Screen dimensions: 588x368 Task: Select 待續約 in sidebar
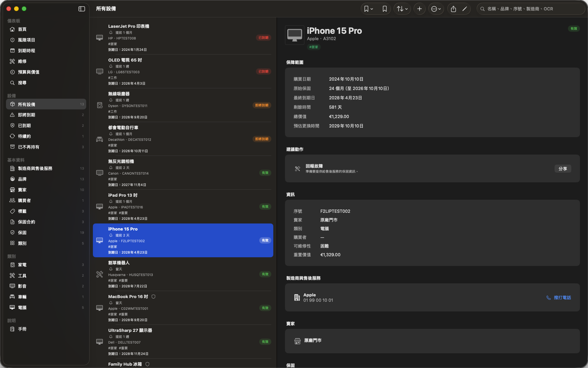click(x=46, y=136)
